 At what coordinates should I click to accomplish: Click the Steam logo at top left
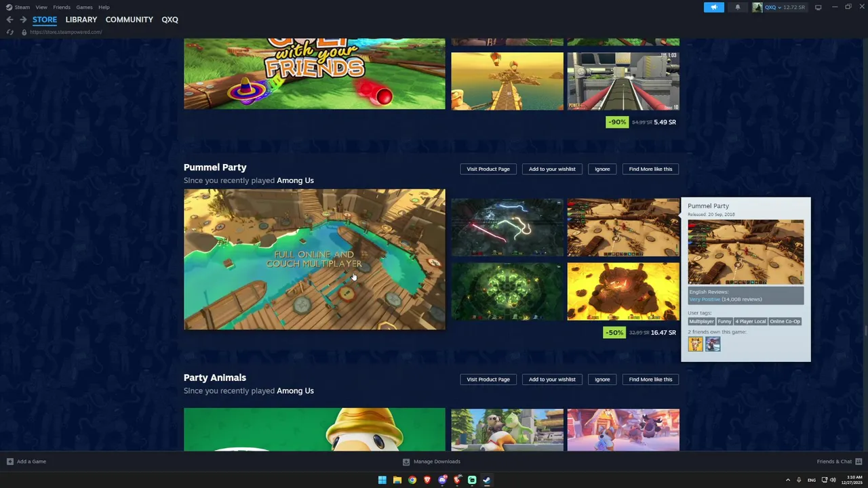tap(9, 7)
